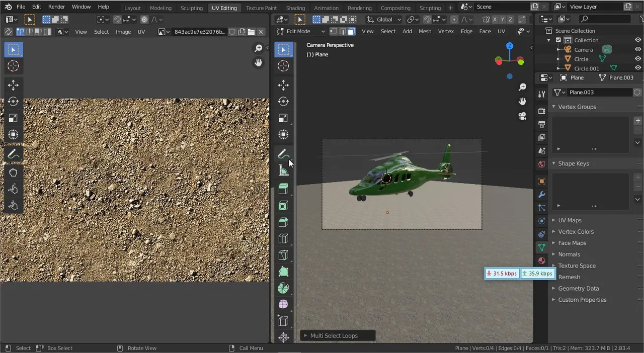Select the Extrude Region tool
Screen dimensions: 644x353
tap(283, 189)
